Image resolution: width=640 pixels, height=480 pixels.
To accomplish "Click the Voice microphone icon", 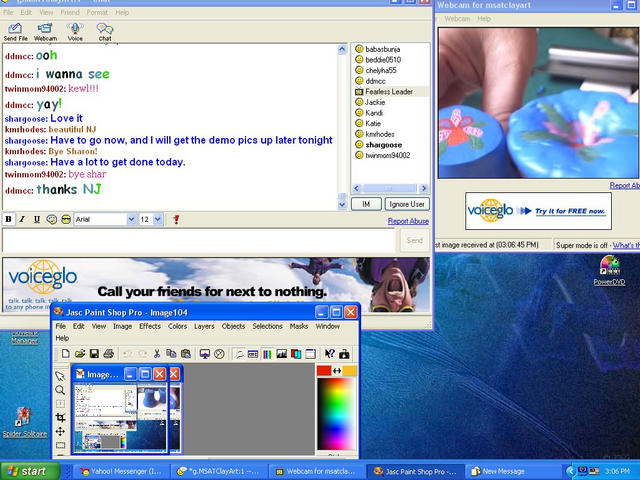I will tap(75, 32).
